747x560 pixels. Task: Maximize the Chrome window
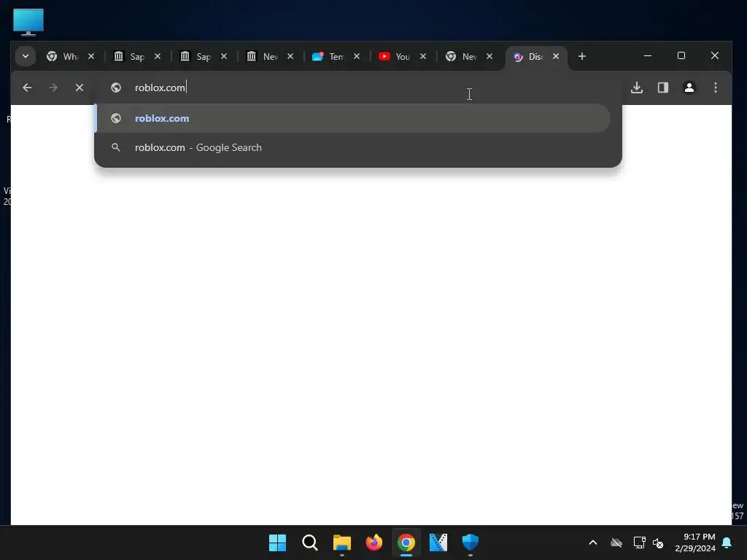681,55
